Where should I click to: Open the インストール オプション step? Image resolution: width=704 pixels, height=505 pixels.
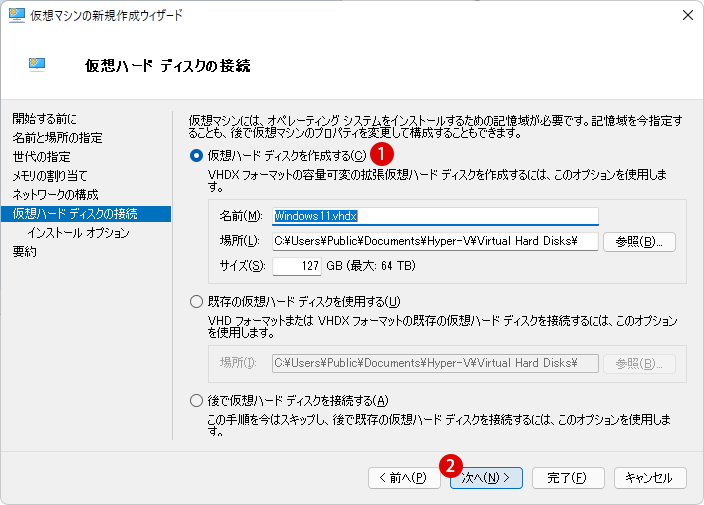point(79,233)
